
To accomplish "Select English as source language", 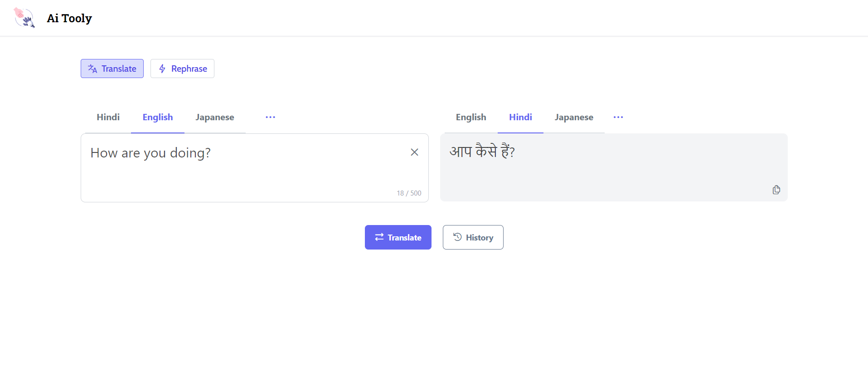I will pyautogui.click(x=158, y=117).
